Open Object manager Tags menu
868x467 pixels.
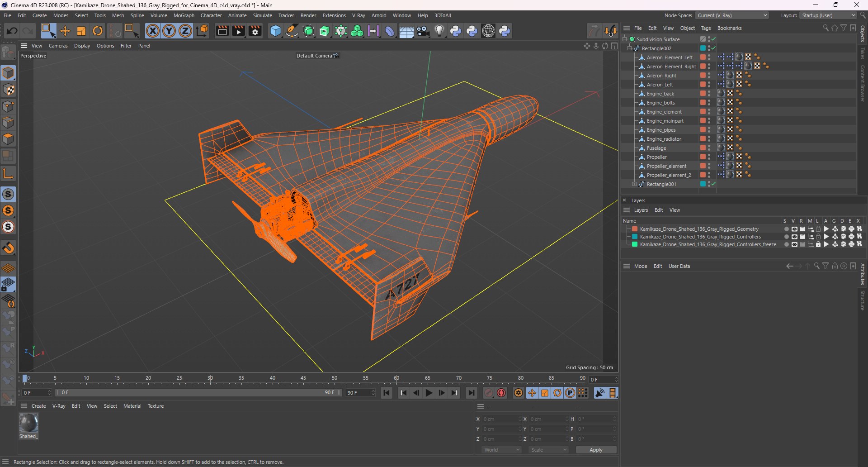coord(706,28)
